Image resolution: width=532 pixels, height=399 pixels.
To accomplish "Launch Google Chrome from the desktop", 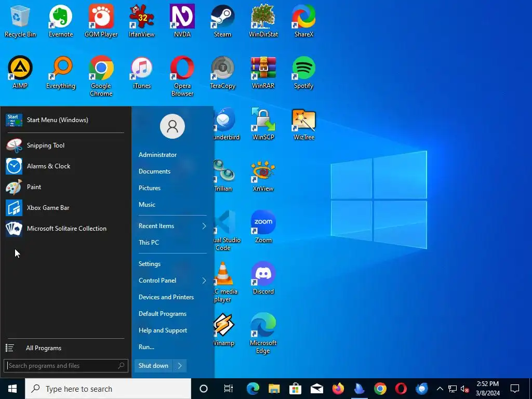I will [x=101, y=76].
